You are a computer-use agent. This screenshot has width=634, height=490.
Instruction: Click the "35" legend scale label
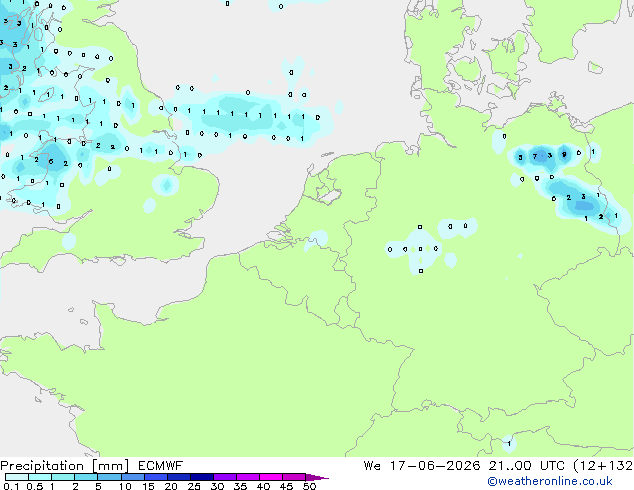tap(240, 486)
